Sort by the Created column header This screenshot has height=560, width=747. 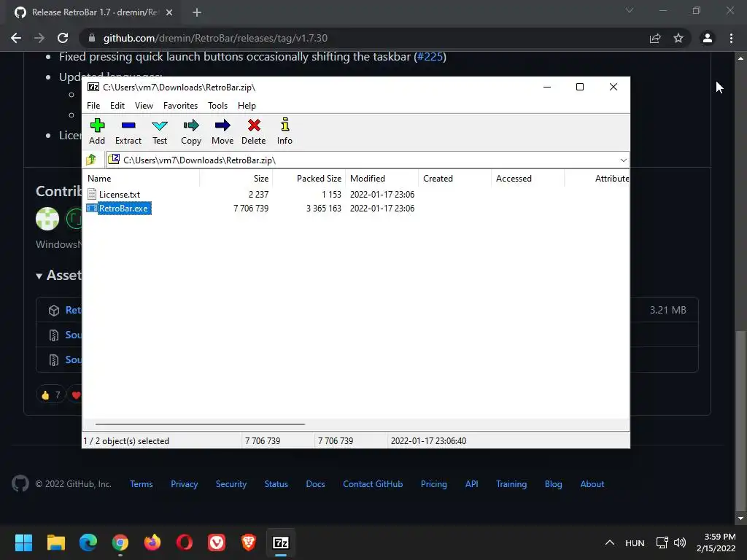click(455, 179)
